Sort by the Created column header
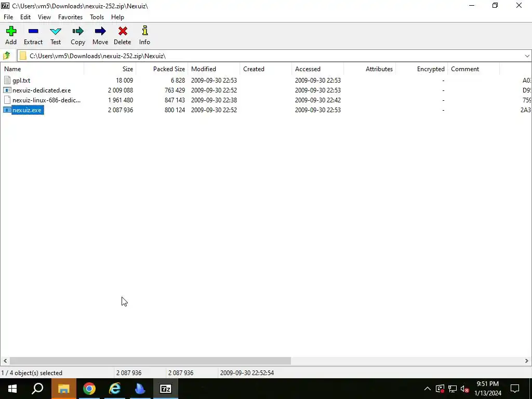Screen dimensions: 532x399 tap(265, 69)
